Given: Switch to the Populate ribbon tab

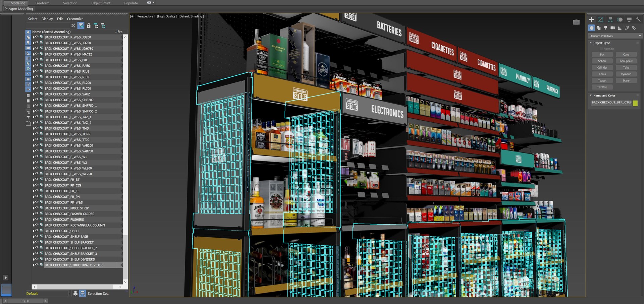Looking at the screenshot, I should [x=131, y=3].
